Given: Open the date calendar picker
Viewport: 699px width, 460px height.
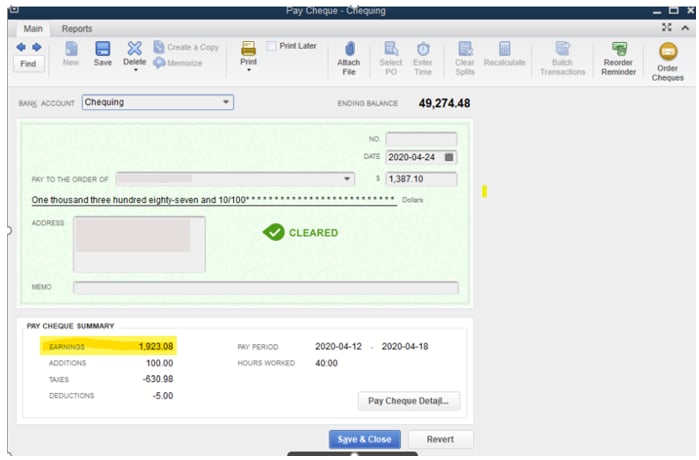Looking at the screenshot, I should pos(449,157).
